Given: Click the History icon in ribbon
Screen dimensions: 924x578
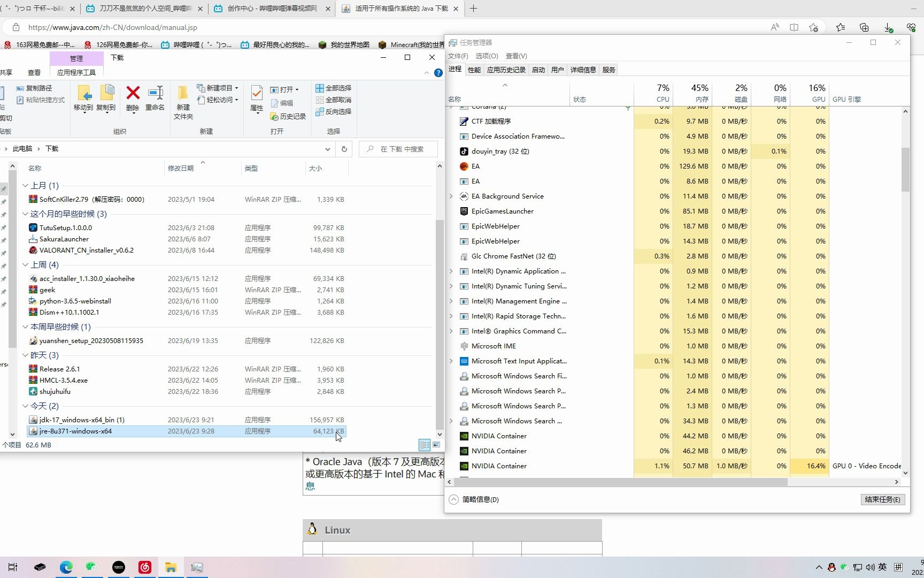Looking at the screenshot, I should (288, 116).
